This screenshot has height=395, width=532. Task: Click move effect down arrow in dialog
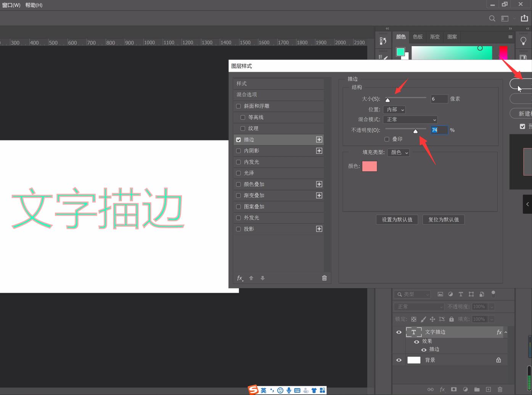click(262, 278)
